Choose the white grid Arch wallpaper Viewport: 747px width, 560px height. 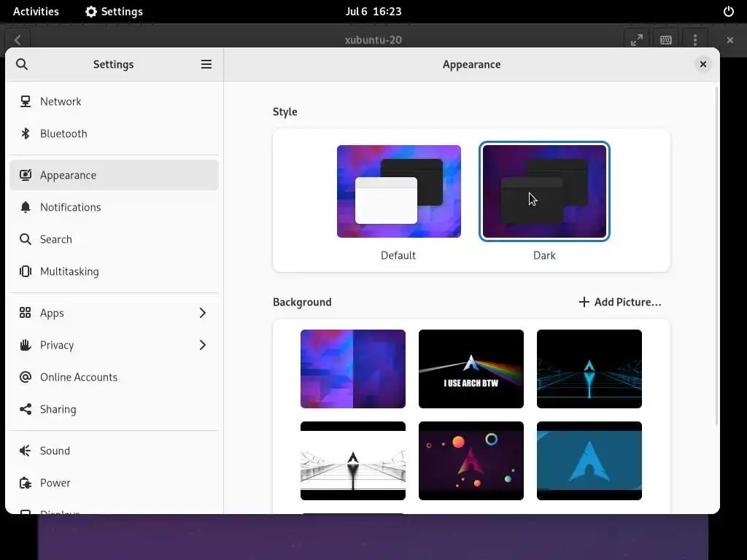coord(353,461)
